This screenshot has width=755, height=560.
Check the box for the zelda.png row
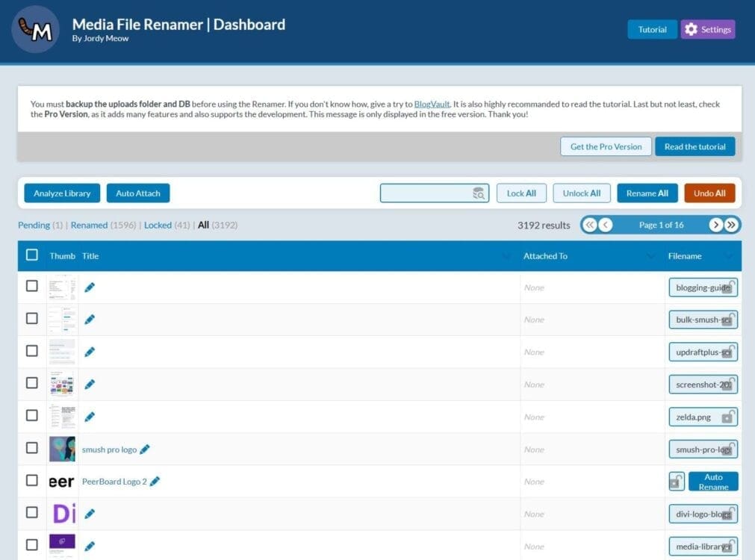(32, 415)
